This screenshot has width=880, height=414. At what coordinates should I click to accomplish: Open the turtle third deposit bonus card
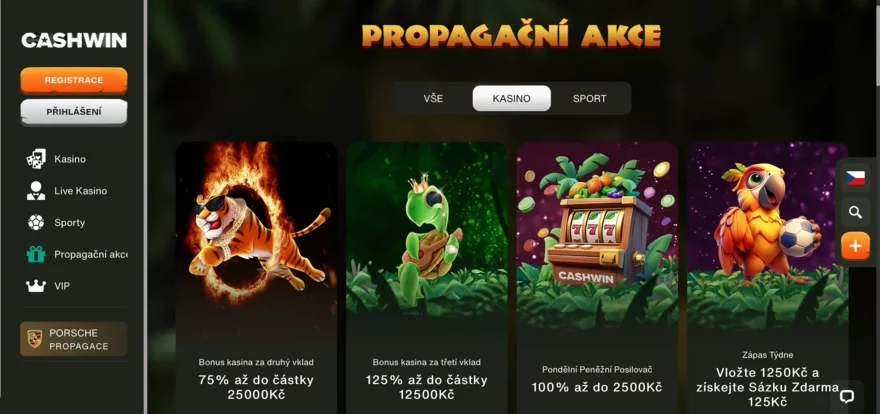[427, 278]
